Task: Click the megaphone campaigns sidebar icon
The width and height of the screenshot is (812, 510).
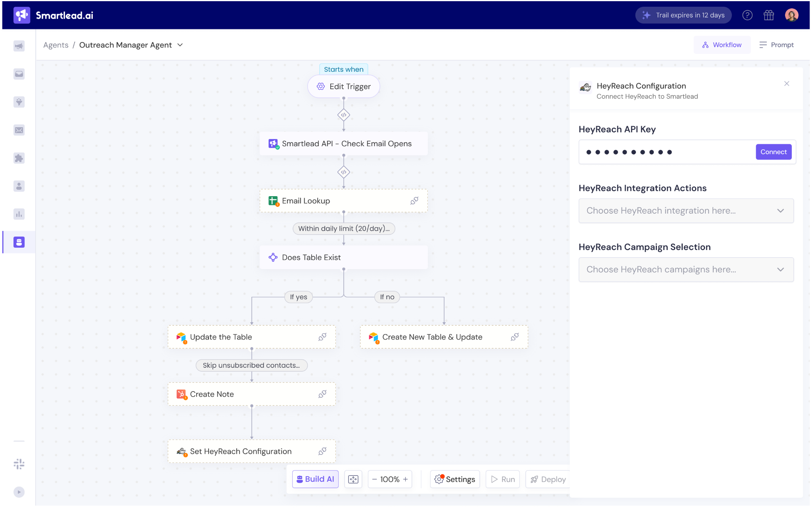Action: click(x=19, y=46)
